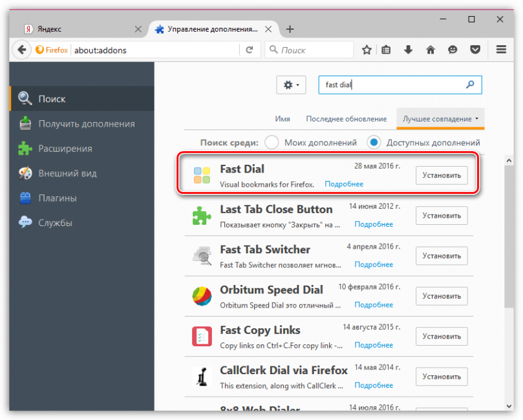Screen dimensions: 523x420
Task: Click the Pocket shield icon
Action: click(x=475, y=50)
